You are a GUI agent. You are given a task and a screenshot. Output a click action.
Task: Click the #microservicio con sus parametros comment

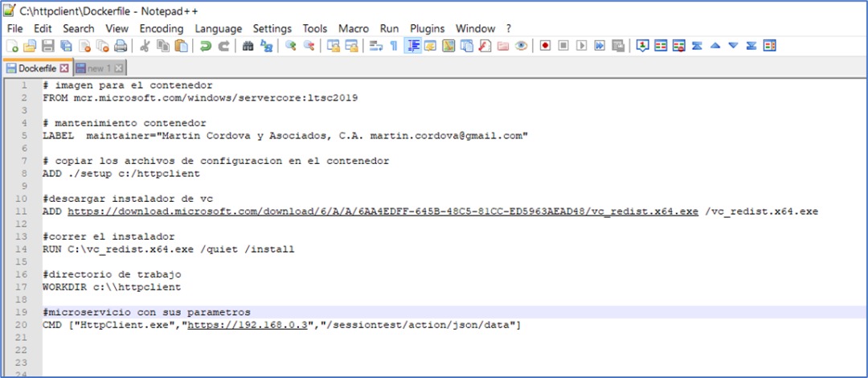(x=147, y=312)
